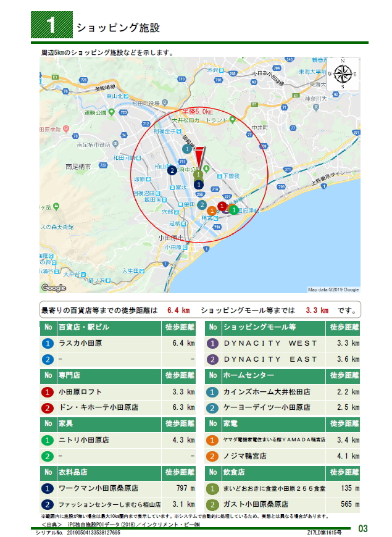Click teal marker 2 on the map near 螢田
The height and width of the screenshot is (537, 392).
(202, 205)
